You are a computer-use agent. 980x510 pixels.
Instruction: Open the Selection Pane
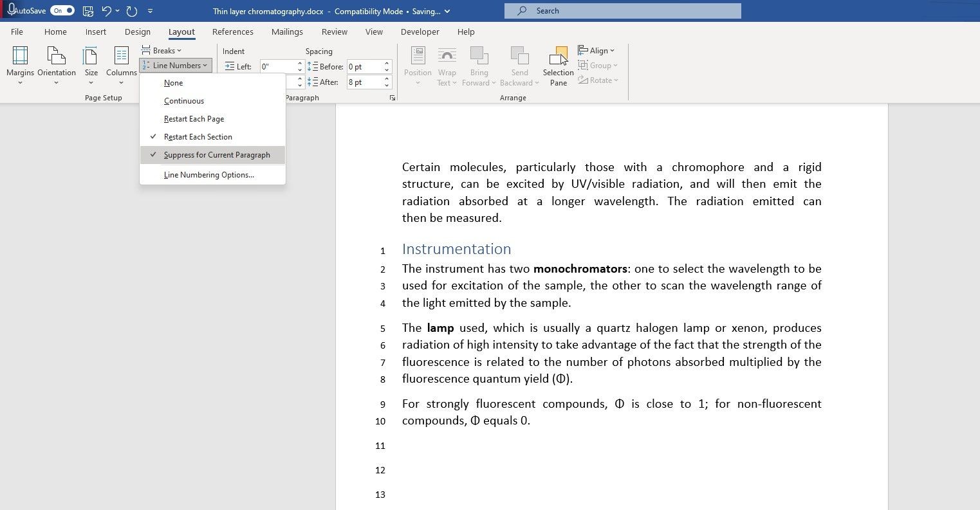[559, 66]
